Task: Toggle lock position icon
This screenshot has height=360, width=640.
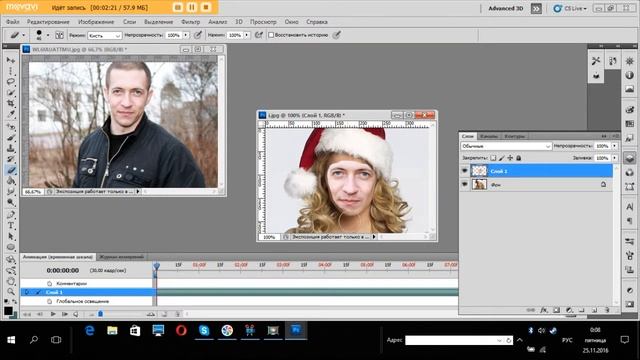Action: coord(510,158)
